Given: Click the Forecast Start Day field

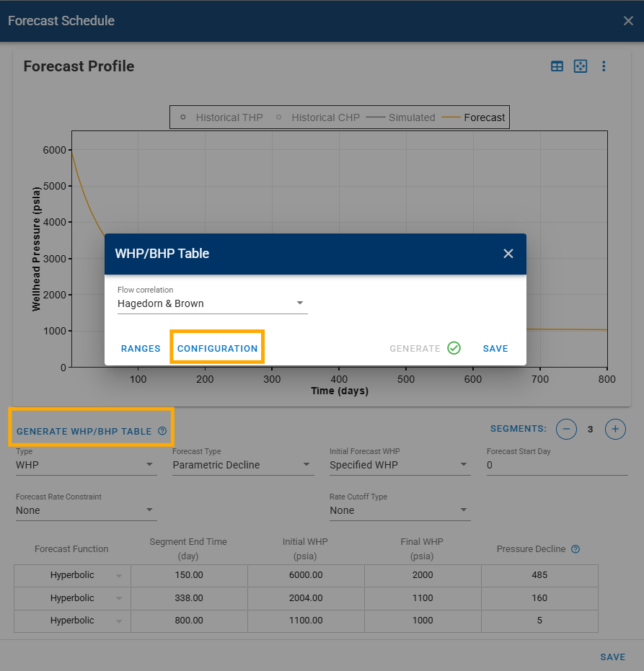Looking at the screenshot, I should [x=557, y=466].
